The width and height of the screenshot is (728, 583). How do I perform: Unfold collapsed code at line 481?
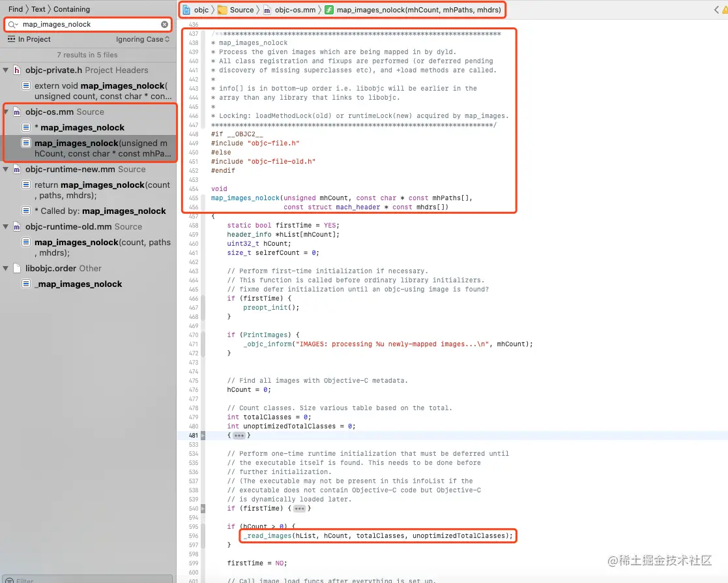(x=239, y=435)
